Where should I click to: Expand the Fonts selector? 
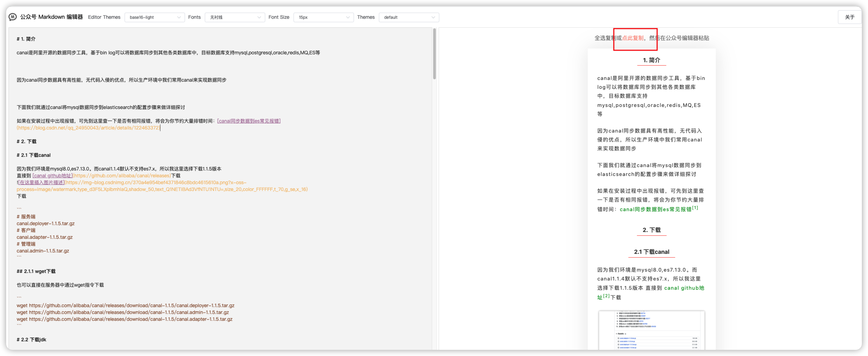pos(234,17)
